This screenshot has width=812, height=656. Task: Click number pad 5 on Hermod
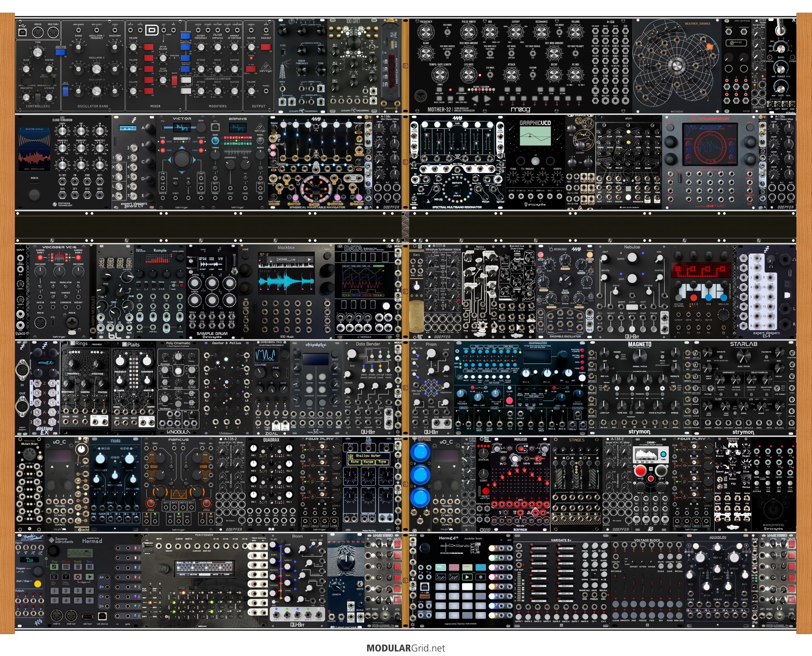click(55, 601)
